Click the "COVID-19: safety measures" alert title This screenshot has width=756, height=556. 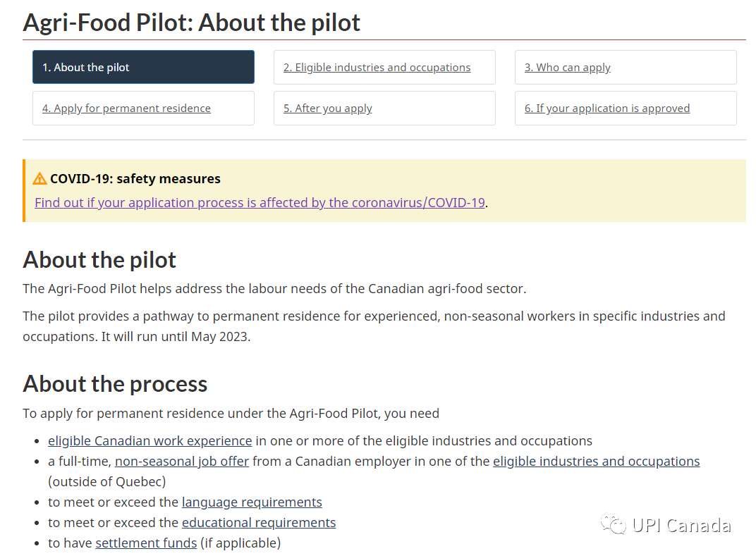coord(135,179)
